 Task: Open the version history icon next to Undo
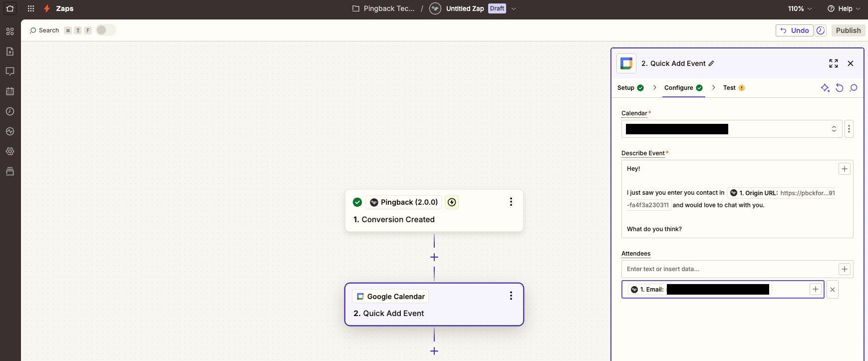click(821, 30)
